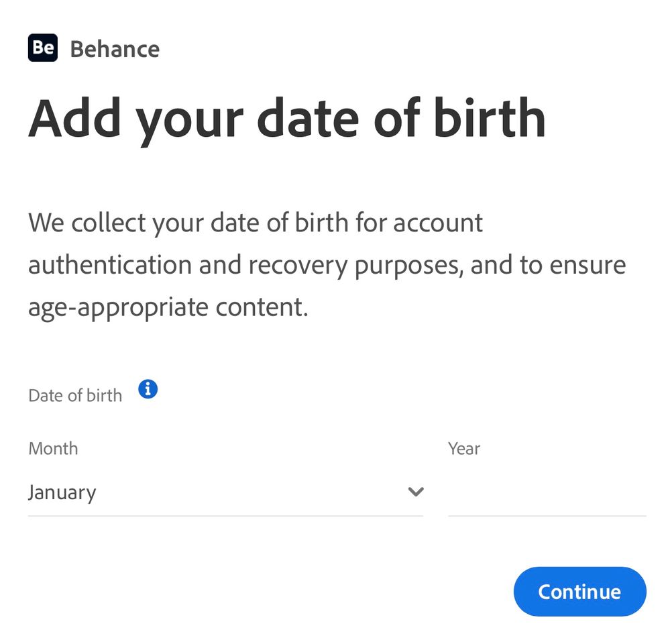Screen dimensions: 670x644
Task: Submit the form with the blue Continue pill
Action: (580, 592)
